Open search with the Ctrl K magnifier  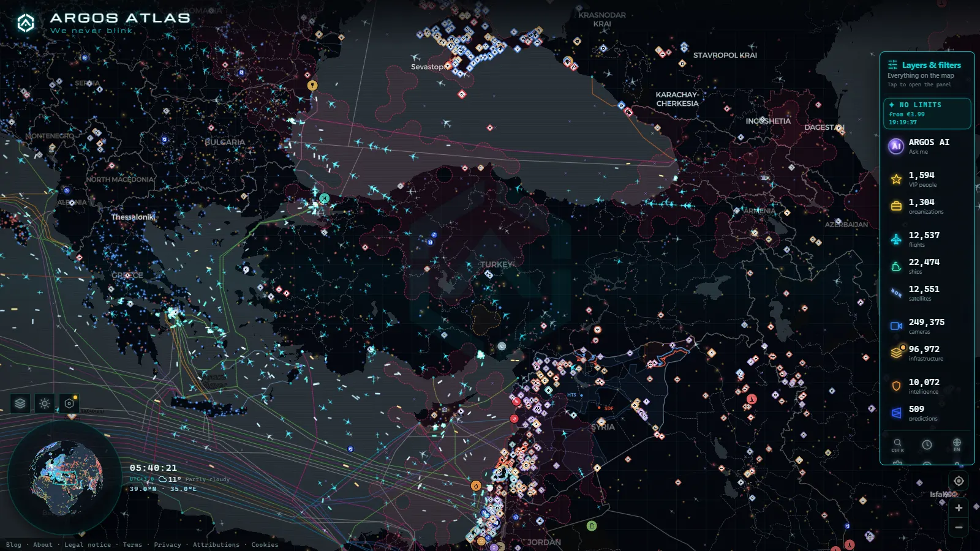[897, 444]
